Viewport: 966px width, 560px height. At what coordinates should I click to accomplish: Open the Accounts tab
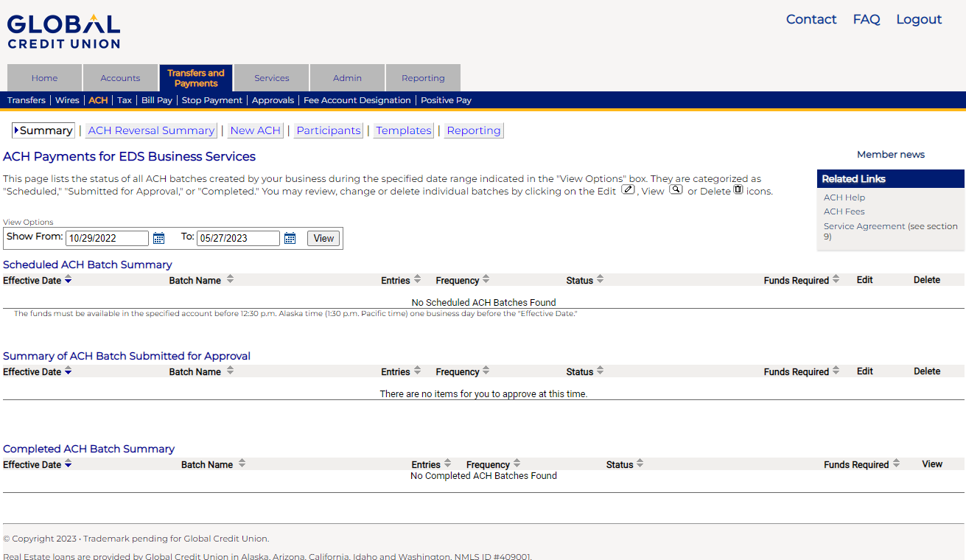(x=120, y=78)
